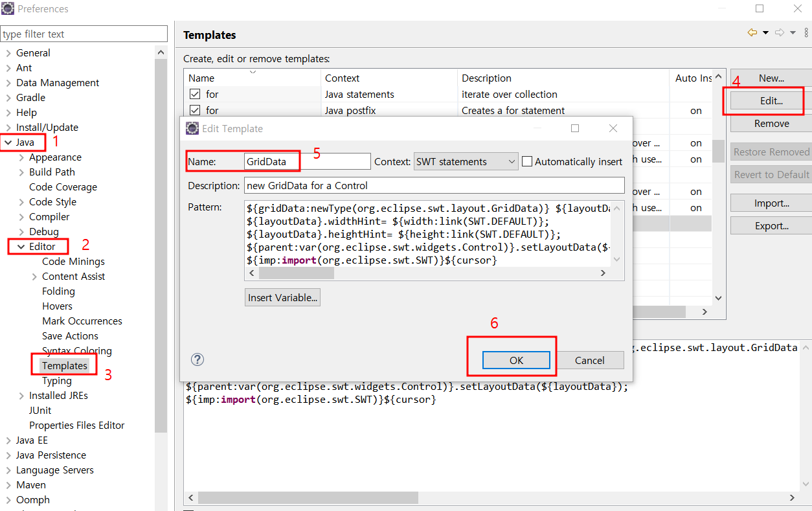Image resolution: width=812 pixels, height=511 pixels.
Task: Expand the Content Assist tree node
Action: pos(34,277)
